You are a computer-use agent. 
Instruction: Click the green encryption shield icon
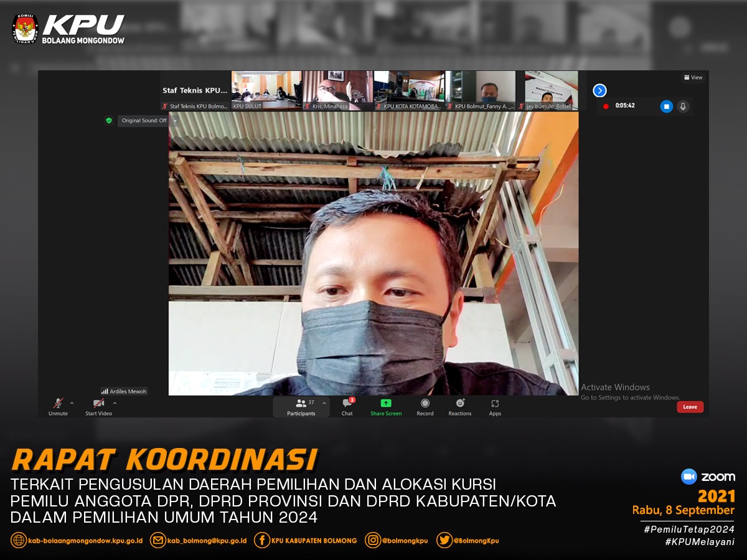click(109, 121)
